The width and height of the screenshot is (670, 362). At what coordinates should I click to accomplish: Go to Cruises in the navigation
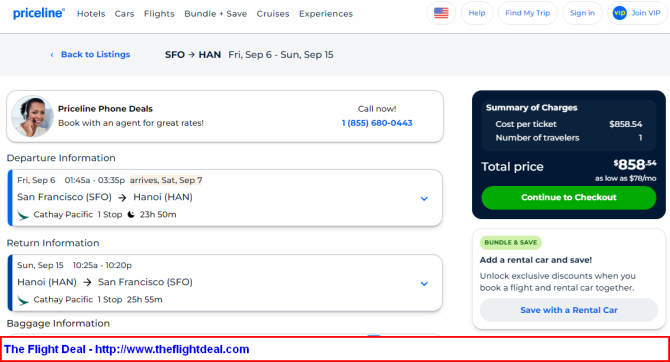coord(273,14)
